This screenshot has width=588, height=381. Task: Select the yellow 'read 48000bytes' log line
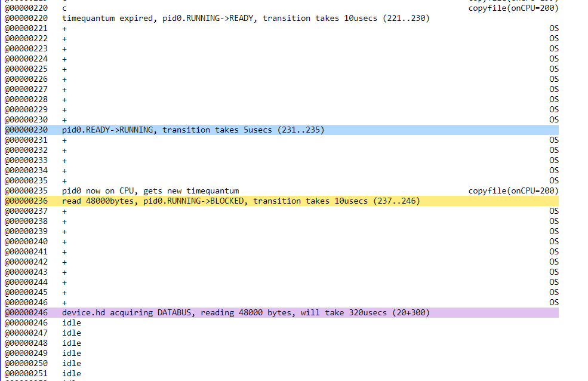tap(241, 201)
